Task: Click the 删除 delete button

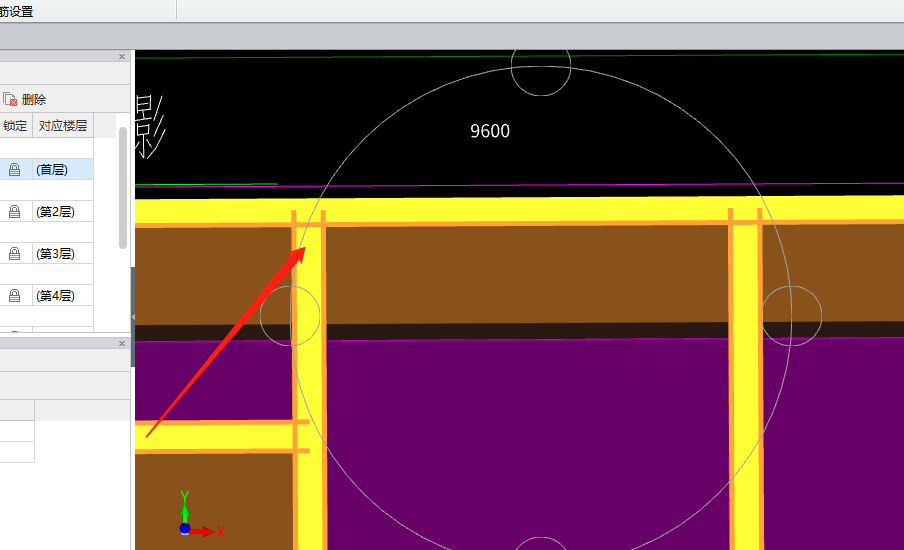Action: pyautogui.click(x=25, y=100)
